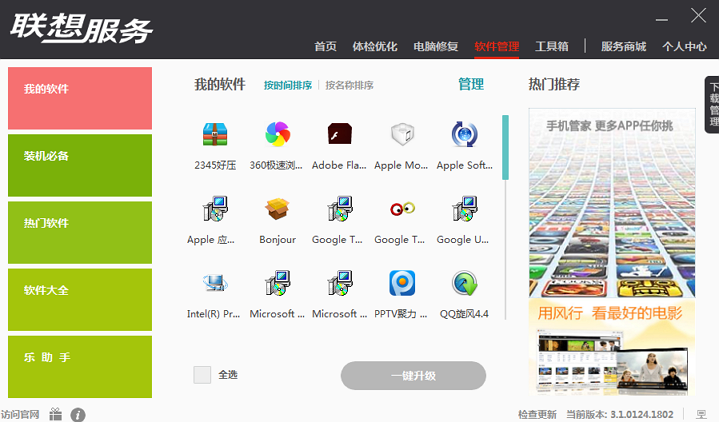
Task: Select the Microsoft icon beside PPTV聚力
Action: (x=340, y=283)
